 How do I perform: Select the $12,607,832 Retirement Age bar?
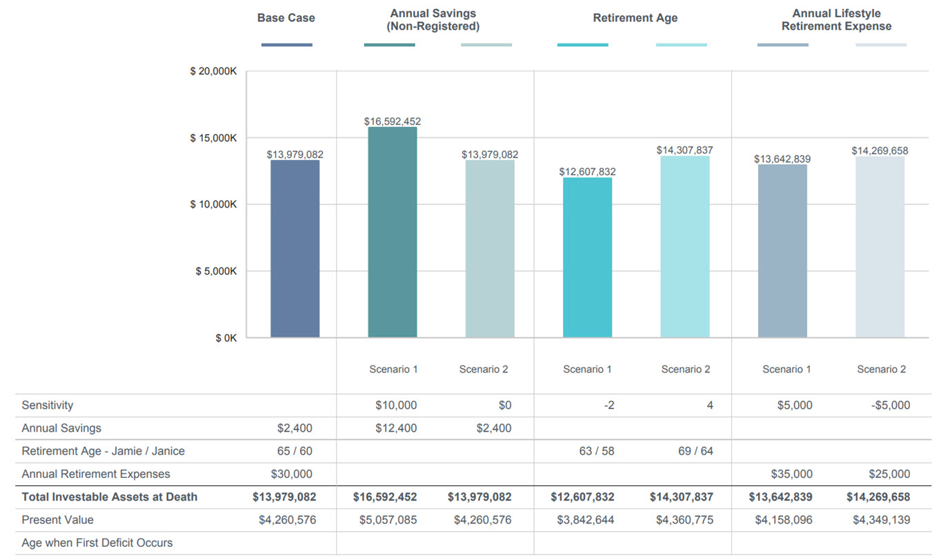(x=587, y=257)
